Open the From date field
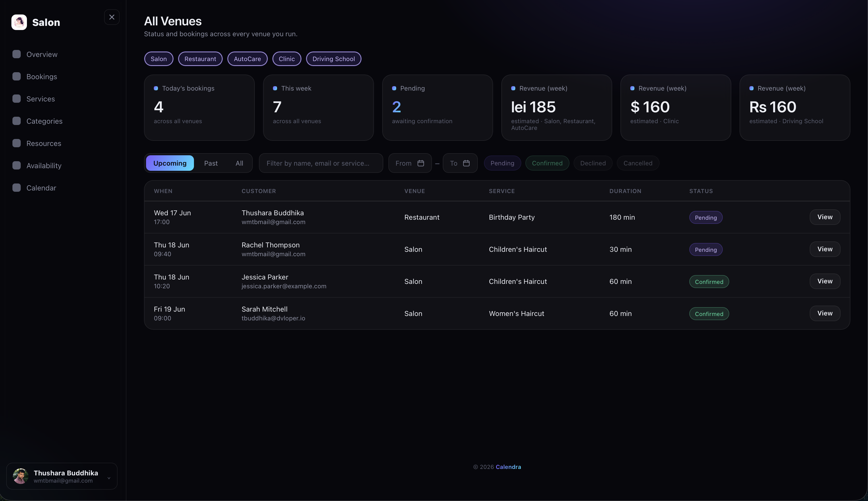The height and width of the screenshot is (501, 868). [410, 163]
